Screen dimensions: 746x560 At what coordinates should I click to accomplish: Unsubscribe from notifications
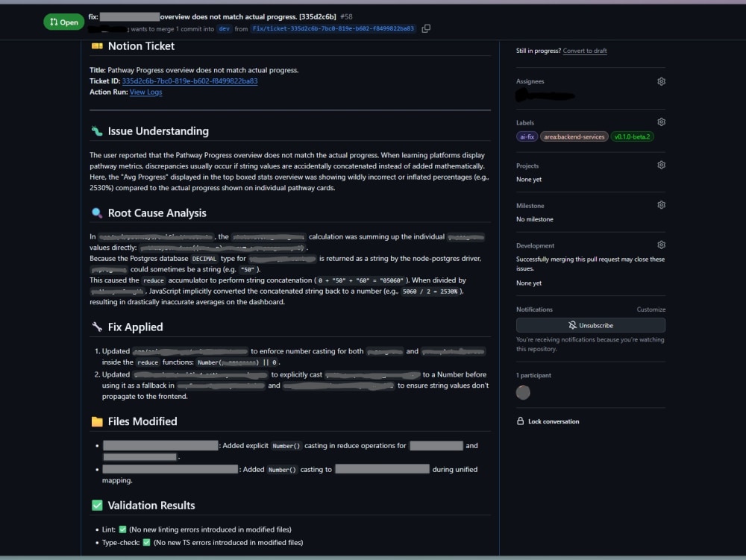(590, 325)
